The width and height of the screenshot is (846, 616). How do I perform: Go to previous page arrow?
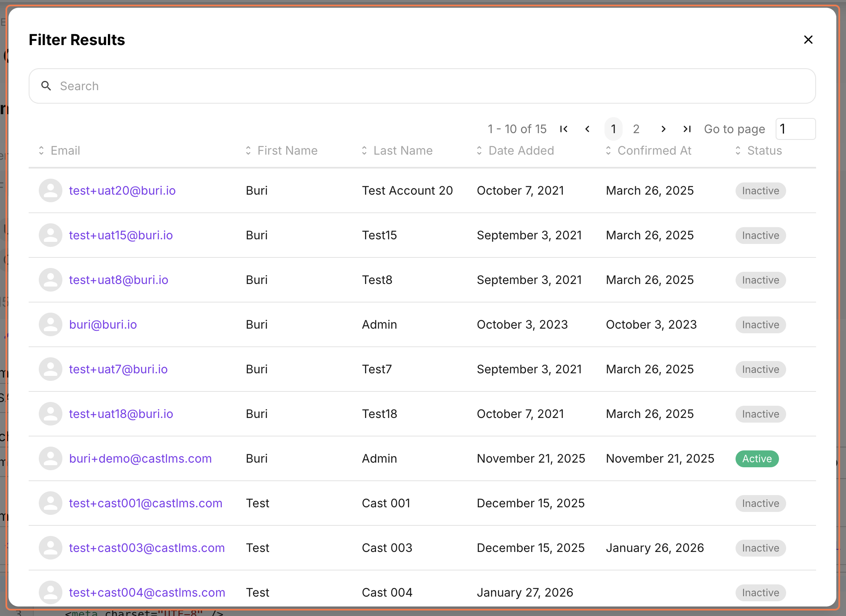tap(587, 129)
